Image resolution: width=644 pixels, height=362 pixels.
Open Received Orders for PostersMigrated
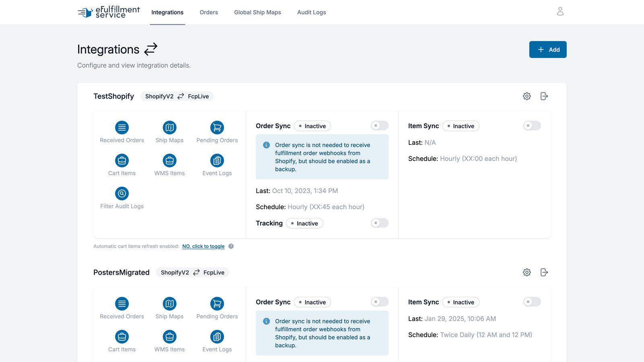[122, 303]
